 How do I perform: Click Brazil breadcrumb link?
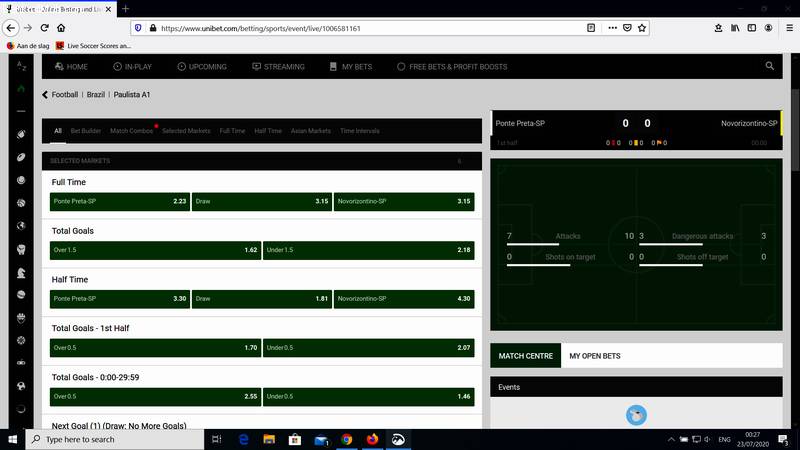[x=96, y=94]
